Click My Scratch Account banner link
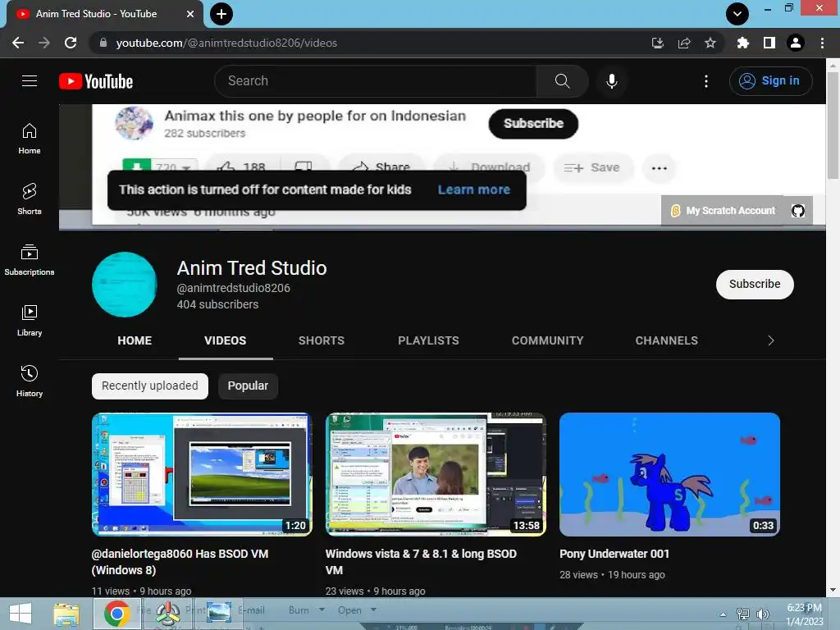The height and width of the screenshot is (630, 840). click(724, 211)
